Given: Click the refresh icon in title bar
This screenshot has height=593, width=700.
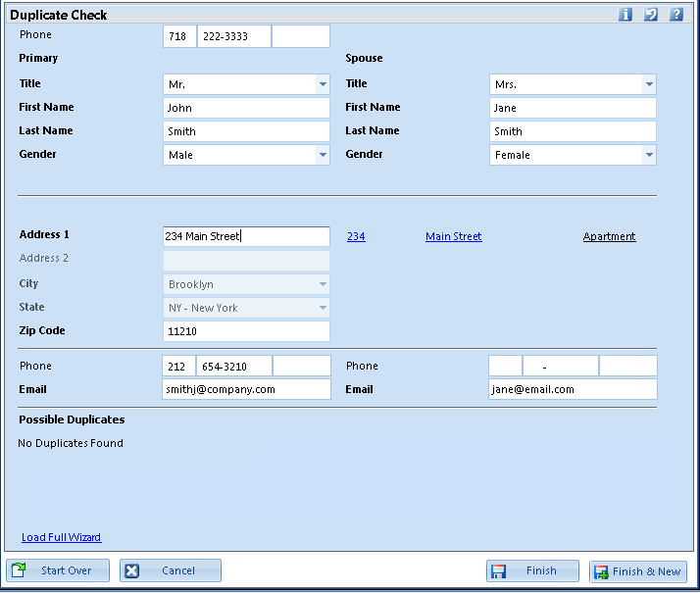Looking at the screenshot, I should pyautogui.click(x=650, y=15).
